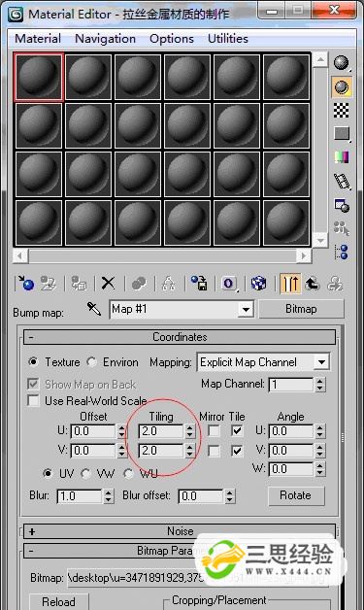Open the Utilities menu

228,39
